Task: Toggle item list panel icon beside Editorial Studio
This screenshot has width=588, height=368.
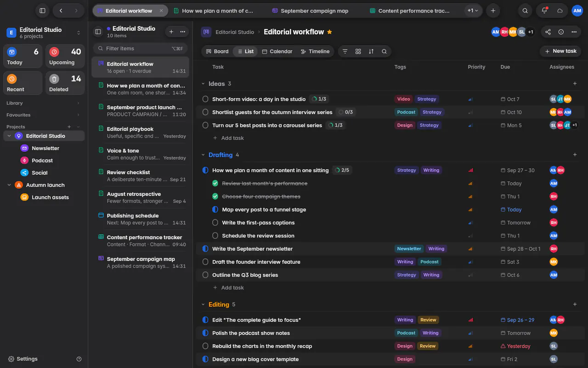Action: click(98, 32)
